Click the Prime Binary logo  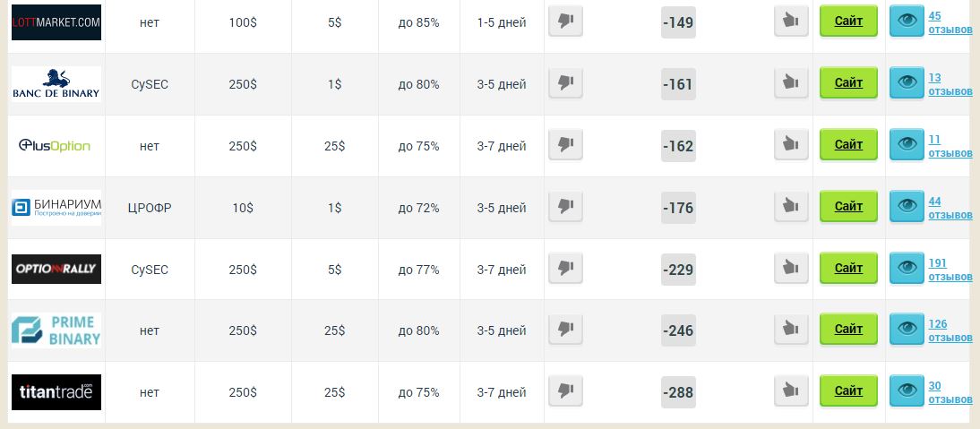pyautogui.click(x=56, y=331)
